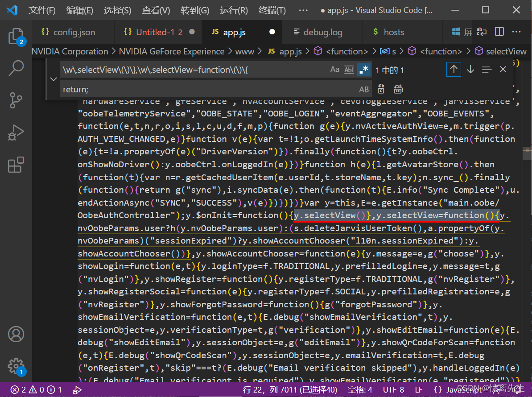Open the Search view in activity bar
Viewport: 532px width, 397px height.
[x=16, y=68]
